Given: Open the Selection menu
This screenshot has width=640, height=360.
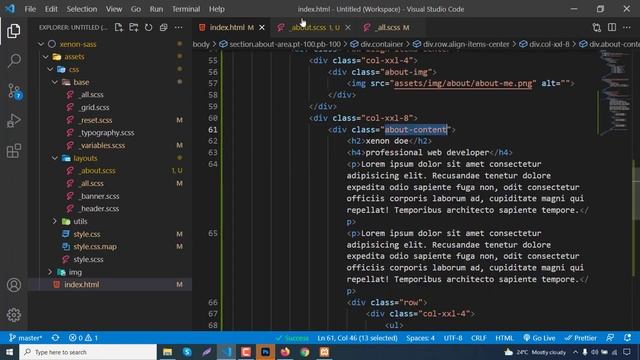Looking at the screenshot, I should point(82,9).
